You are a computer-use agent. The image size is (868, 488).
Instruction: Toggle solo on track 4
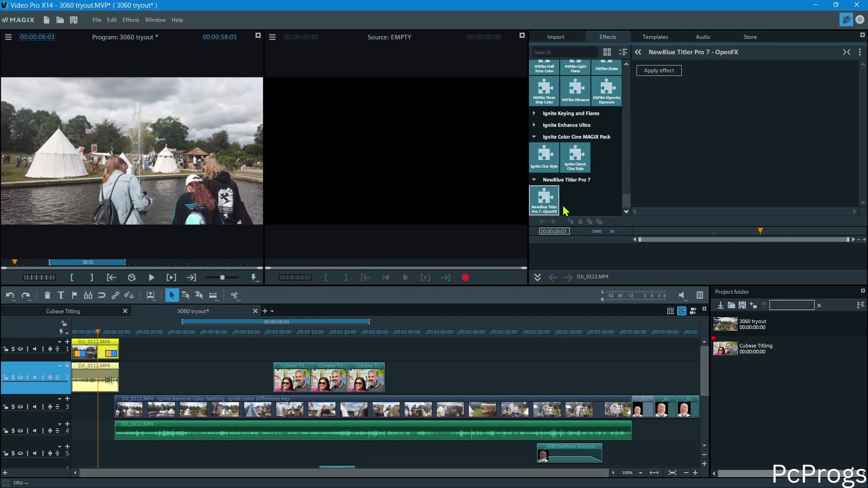pyautogui.click(x=13, y=431)
